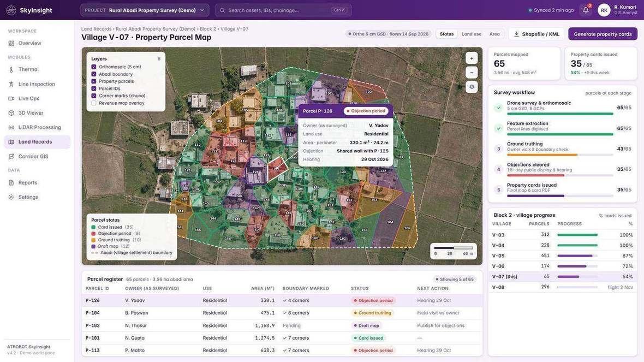Image resolution: width=644 pixels, height=362 pixels.
Task: Click the Drone survey completed checkmark
Action: tap(498, 108)
